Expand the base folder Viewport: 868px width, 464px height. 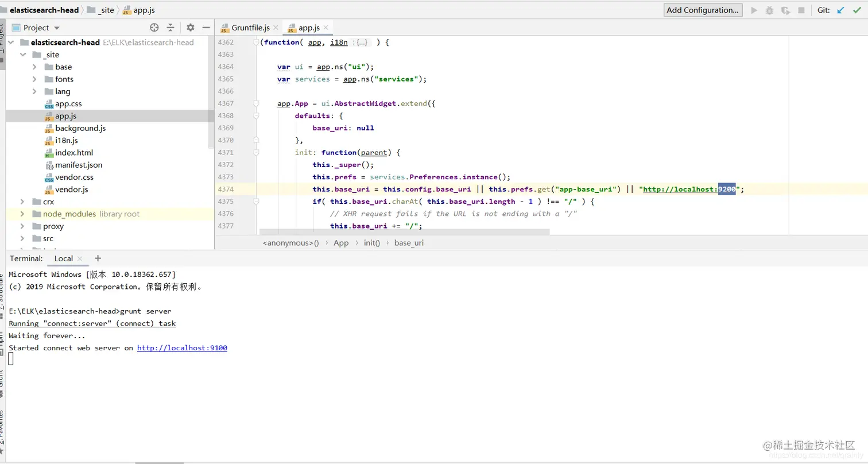point(34,67)
